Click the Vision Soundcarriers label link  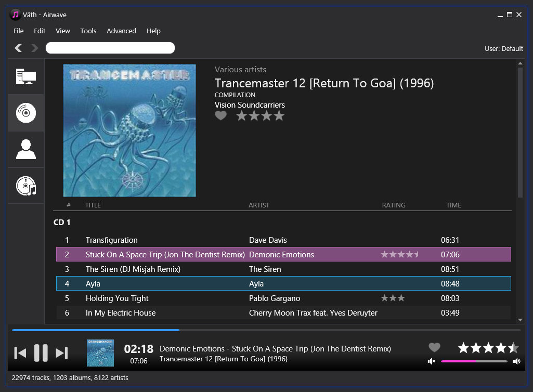(250, 105)
